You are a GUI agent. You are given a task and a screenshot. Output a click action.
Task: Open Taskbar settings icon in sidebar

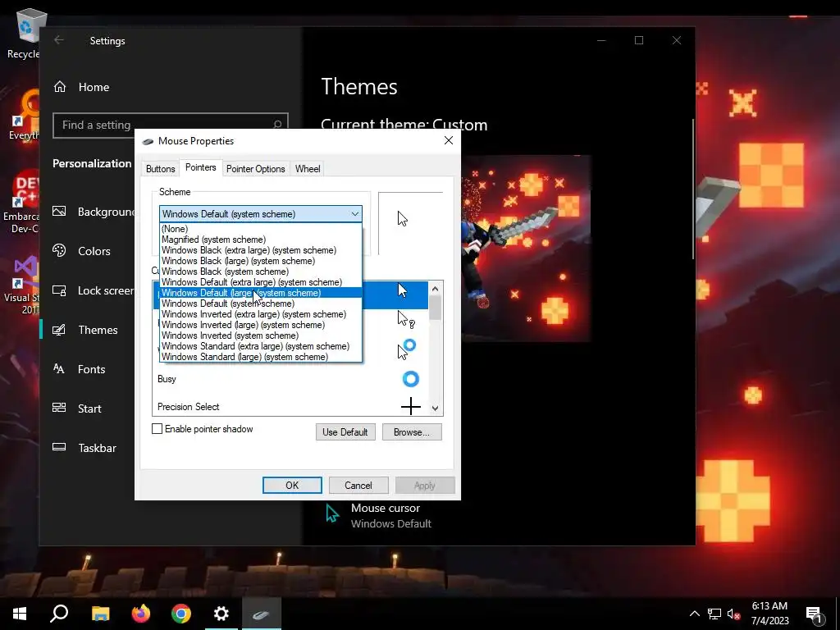(59, 447)
